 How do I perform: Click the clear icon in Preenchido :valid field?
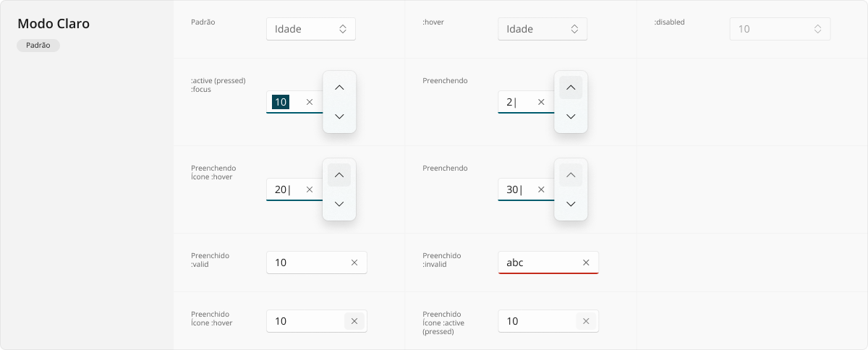pos(354,262)
